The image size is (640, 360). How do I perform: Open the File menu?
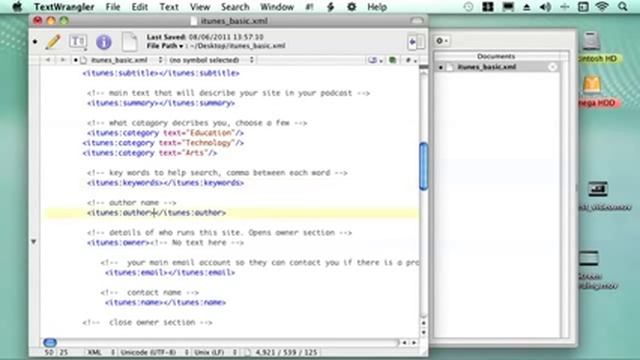click(x=113, y=7)
